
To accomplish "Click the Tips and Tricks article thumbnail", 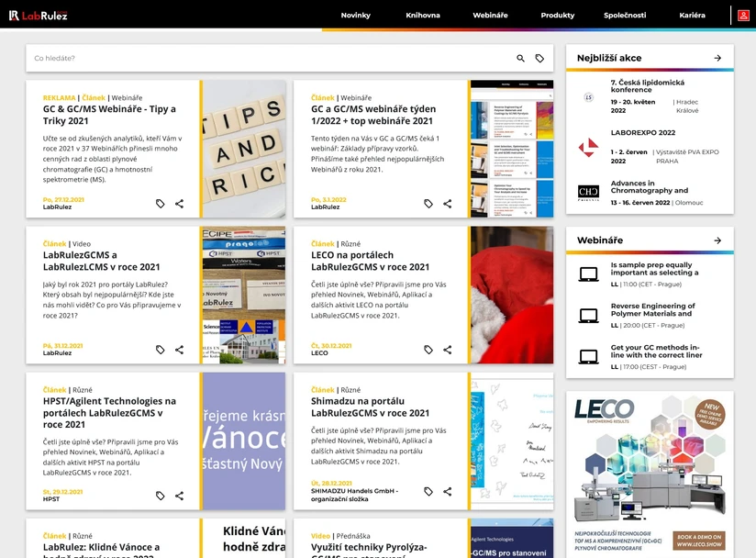I will [243, 149].
